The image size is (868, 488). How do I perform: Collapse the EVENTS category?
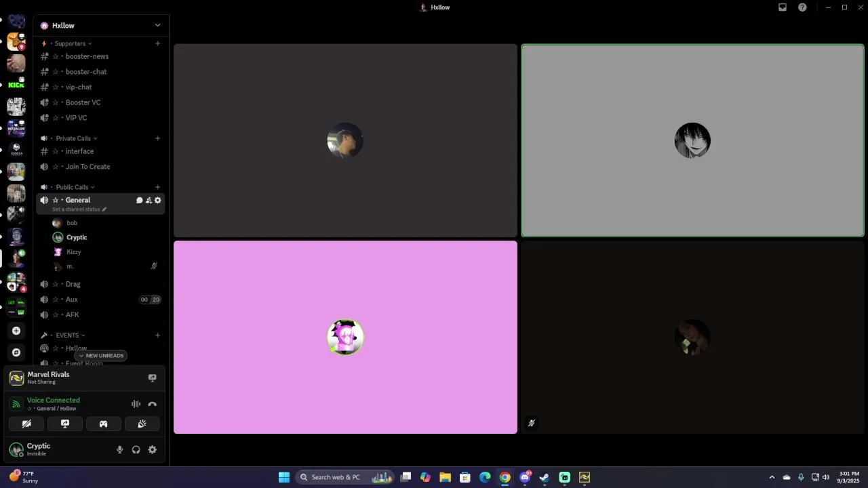pos(63,335)
